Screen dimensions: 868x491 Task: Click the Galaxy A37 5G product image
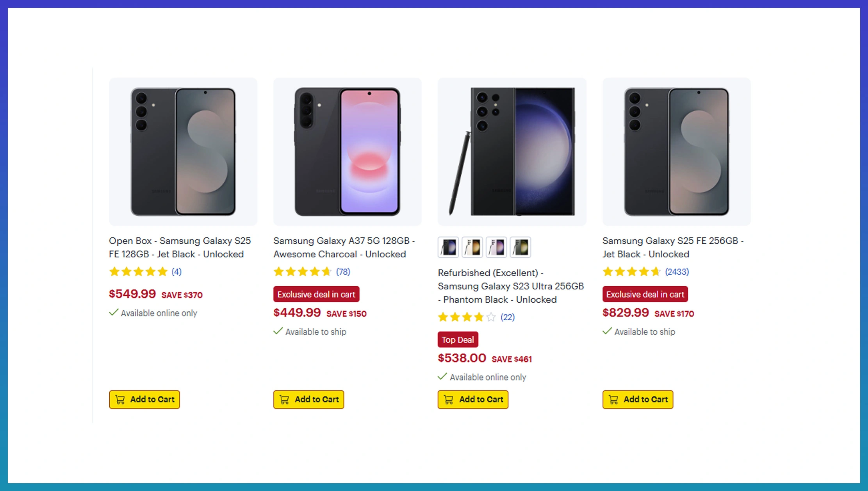pyautogui.click(x=348, y=152)
